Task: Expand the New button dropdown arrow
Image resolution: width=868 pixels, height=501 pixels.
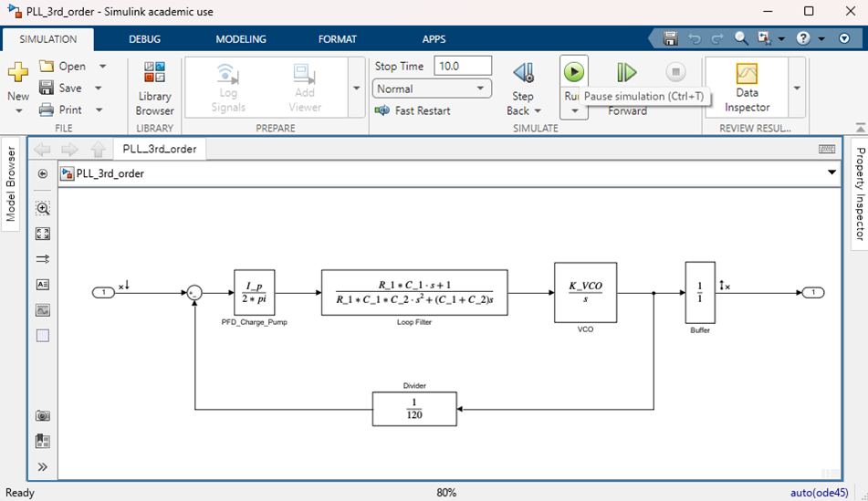Action: tap(19, 110)
